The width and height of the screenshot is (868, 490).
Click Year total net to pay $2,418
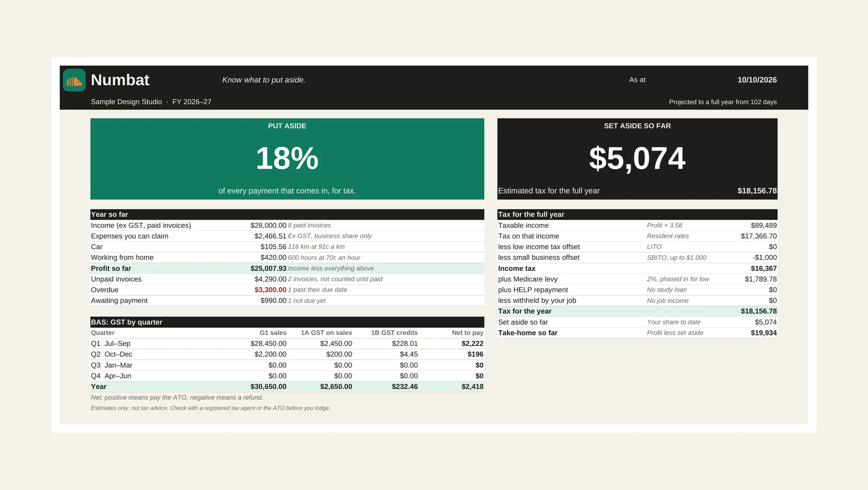click(472, 387)
